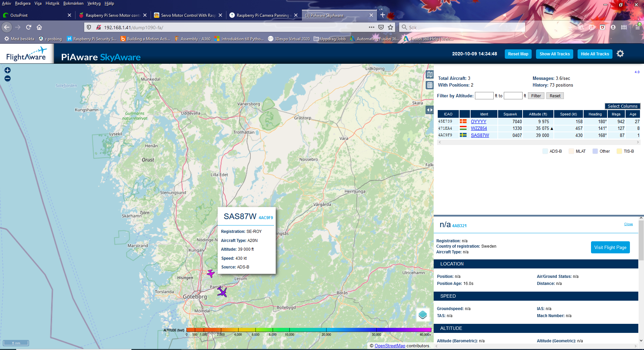
Task: Save page to Pocket icon
Action: pos(381,27)
